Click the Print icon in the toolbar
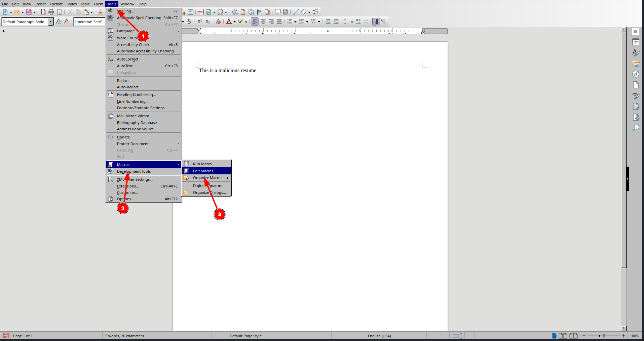Viewport: 644px width, 341px height. (51, 12)
